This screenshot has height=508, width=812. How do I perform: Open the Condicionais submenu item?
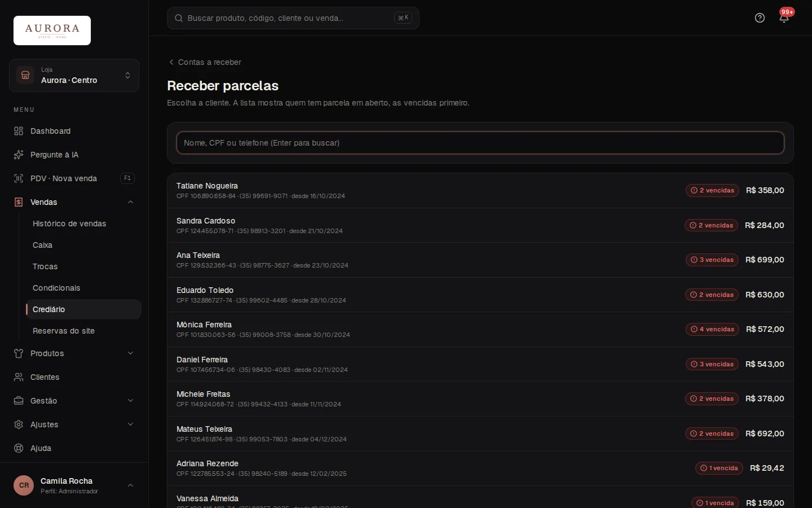[83, 288]
